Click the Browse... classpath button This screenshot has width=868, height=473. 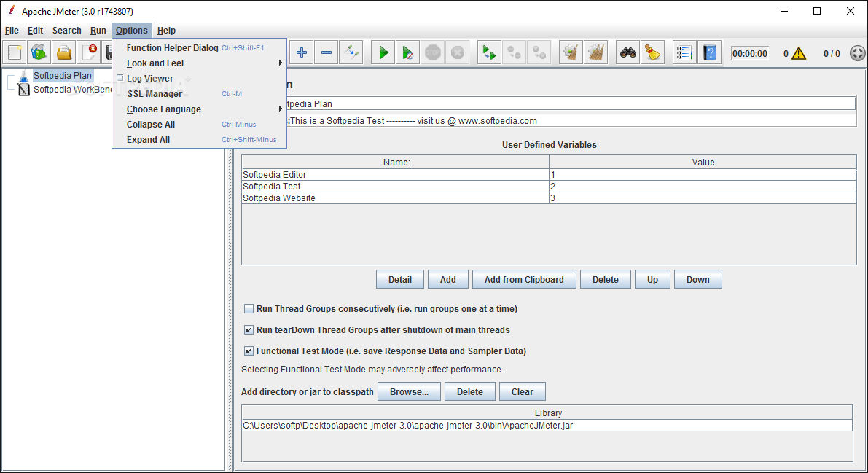[x=409, y=391]
